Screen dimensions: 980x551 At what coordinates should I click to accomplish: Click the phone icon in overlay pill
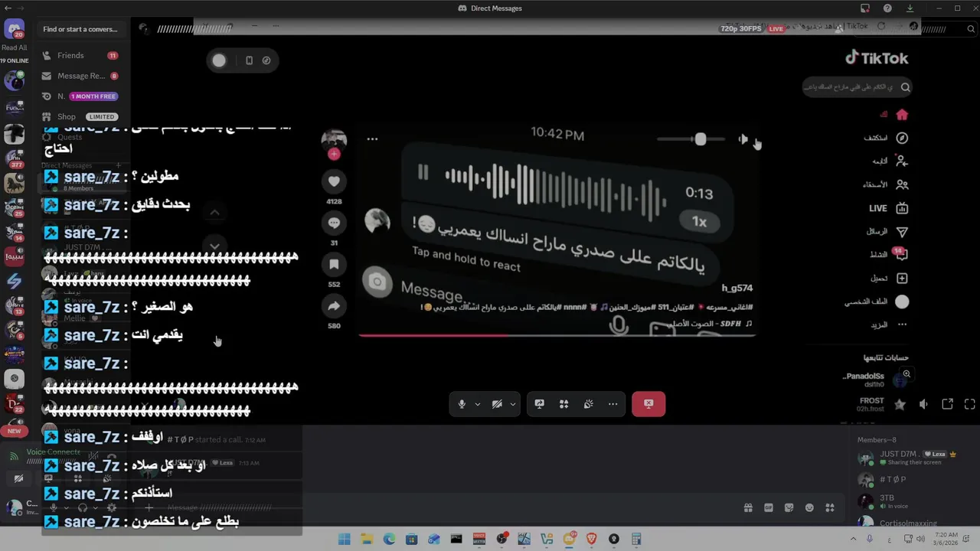tap(249, 60)
